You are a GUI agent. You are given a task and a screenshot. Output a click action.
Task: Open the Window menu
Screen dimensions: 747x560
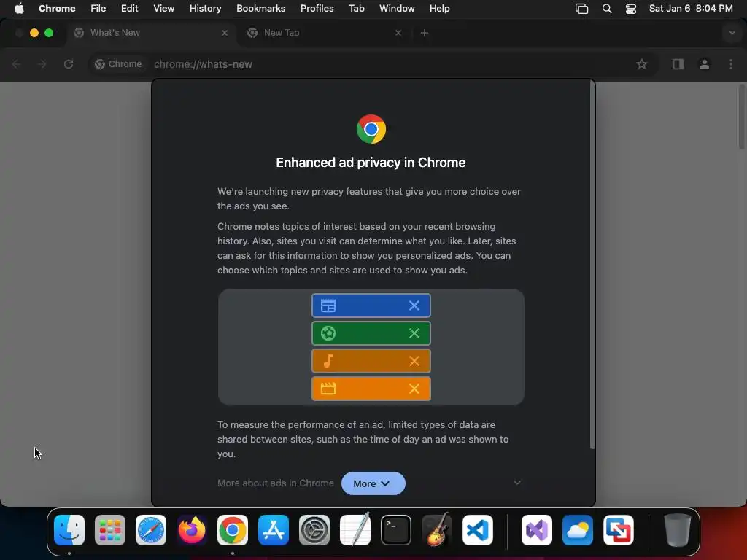397,8
